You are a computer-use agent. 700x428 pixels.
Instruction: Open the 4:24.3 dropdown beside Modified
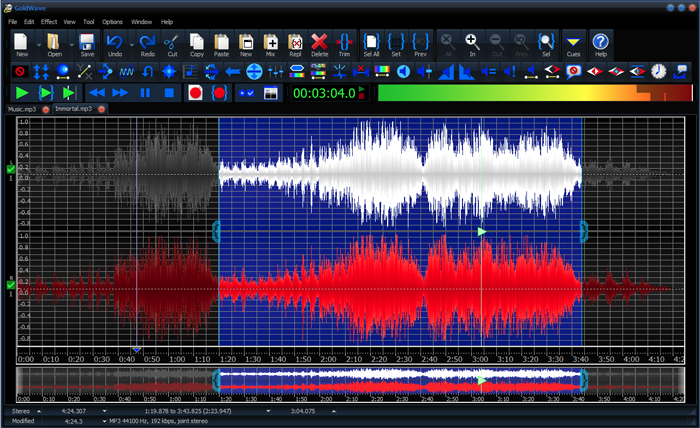click(x=104, y=421)
